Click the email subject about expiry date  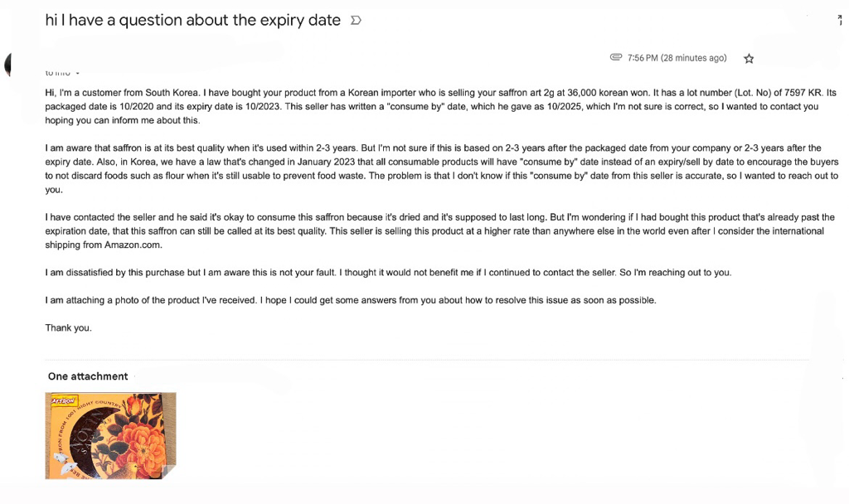pyautogui.click(x=193, y=21)
